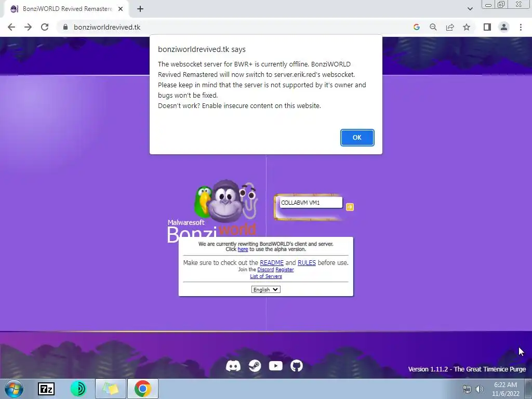The width and height of the screenshot is (532, 399).
Task: Click the Discord icon in the footer
Action: [233, 366]
